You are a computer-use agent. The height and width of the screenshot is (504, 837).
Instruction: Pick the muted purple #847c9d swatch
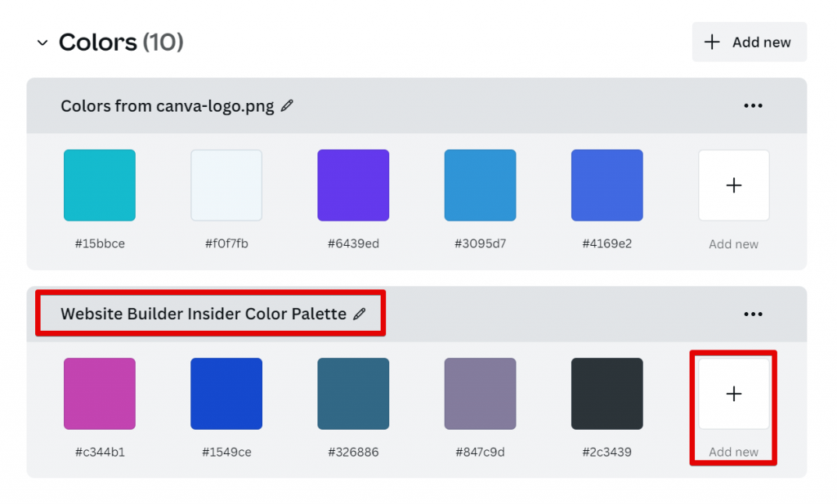[x=480, y=394]
